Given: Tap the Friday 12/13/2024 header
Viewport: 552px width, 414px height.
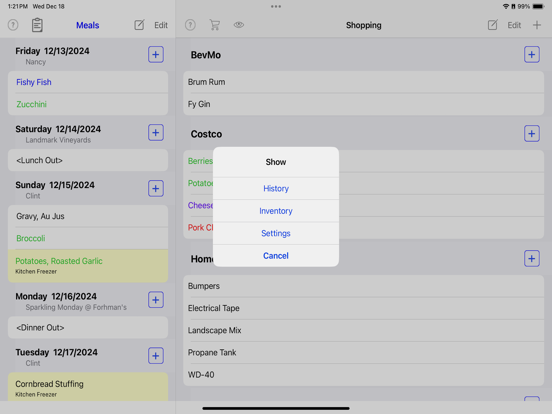Looking at the screenshot, I should click(52, 51).
